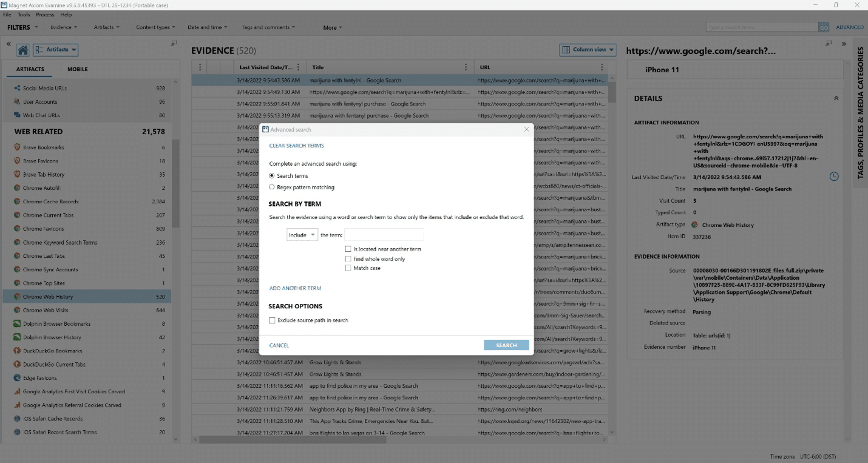This screenshot has width=868, height=463.
Task: Select the Regex pattern matching radio button
Action: point(271,187)
